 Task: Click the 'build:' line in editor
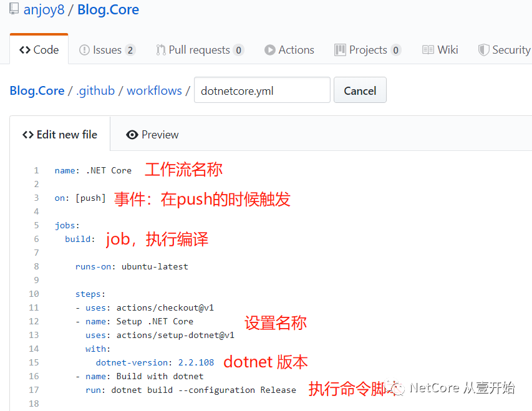[x=80, y=239]
